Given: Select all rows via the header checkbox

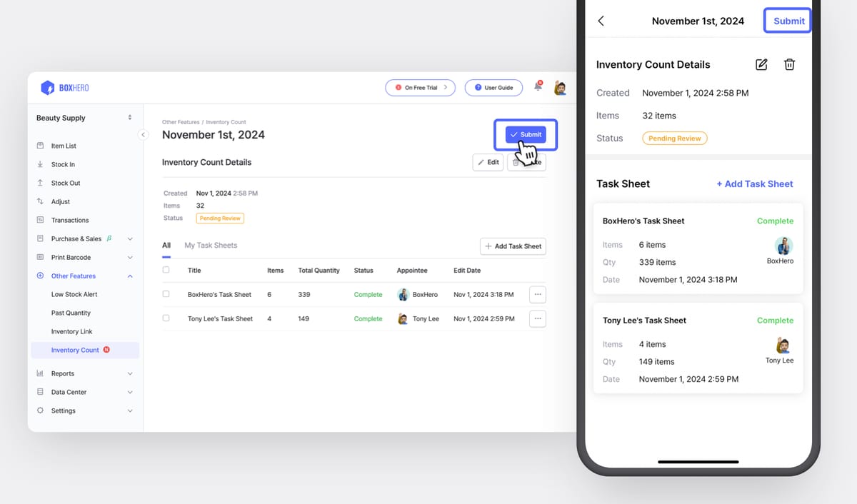Looking at the screenshot, I should click(166, 271).
